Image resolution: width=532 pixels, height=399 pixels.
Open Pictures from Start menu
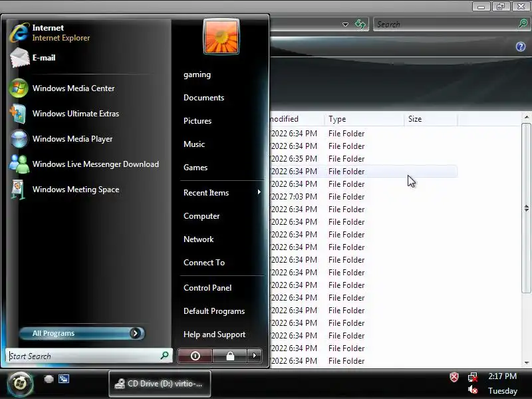point(198,121)
